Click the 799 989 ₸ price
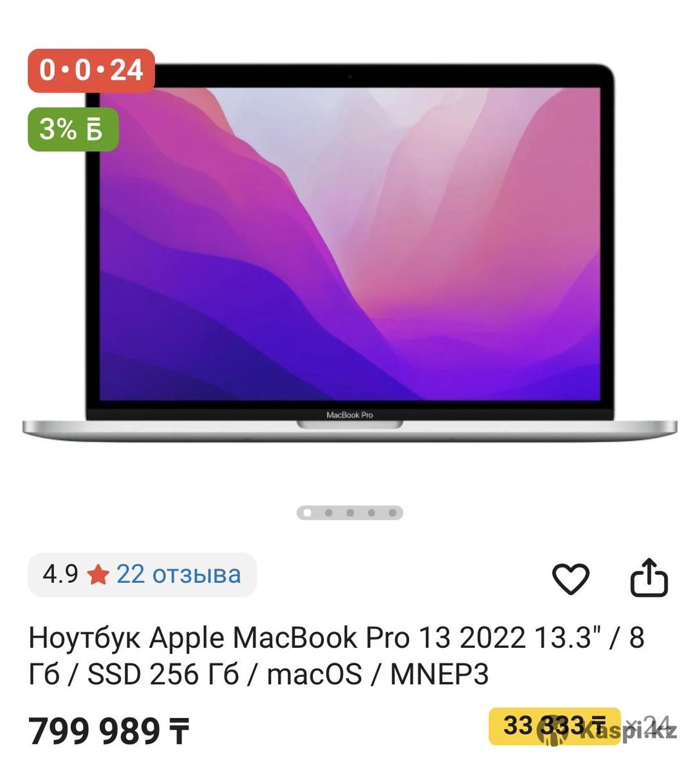 pyautogui.click(x=109, y=731)
